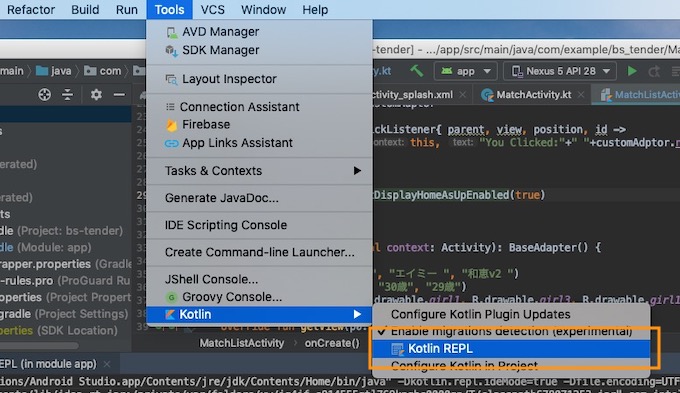Choose Configure Kotlin Plugin Updates
Screen dimensions: 680x393
click(x=511, y=314)
